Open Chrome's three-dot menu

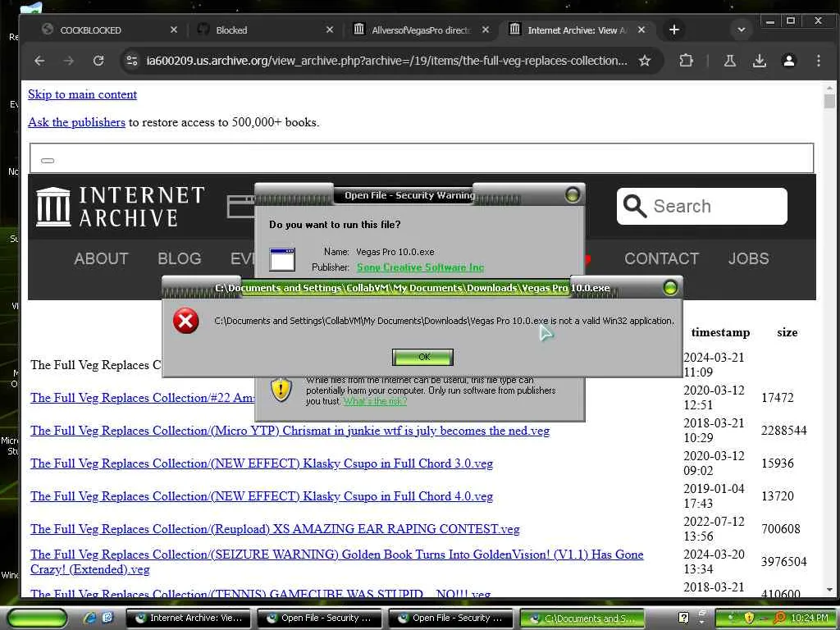pos(818,61)
